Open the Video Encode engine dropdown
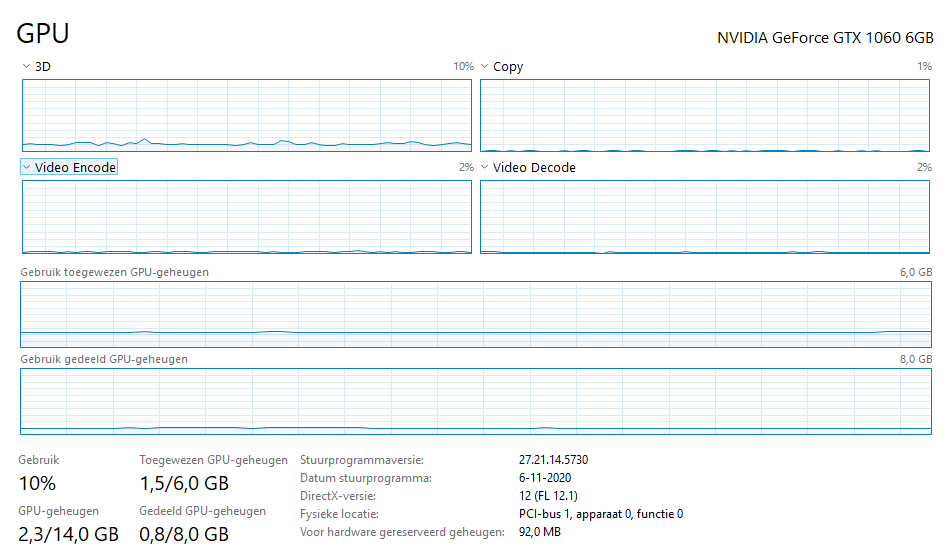The image size is (947, 557). pos(69,167)
